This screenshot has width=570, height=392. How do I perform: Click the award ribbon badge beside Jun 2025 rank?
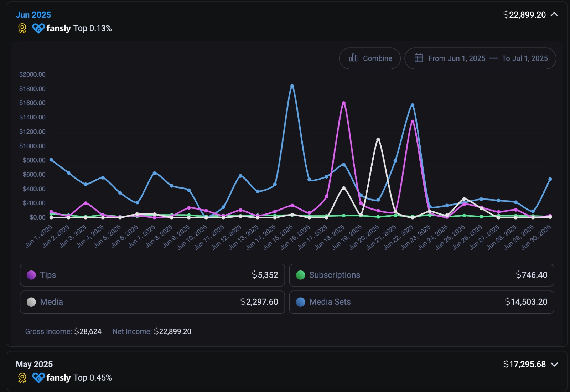(x=22, y=28)
